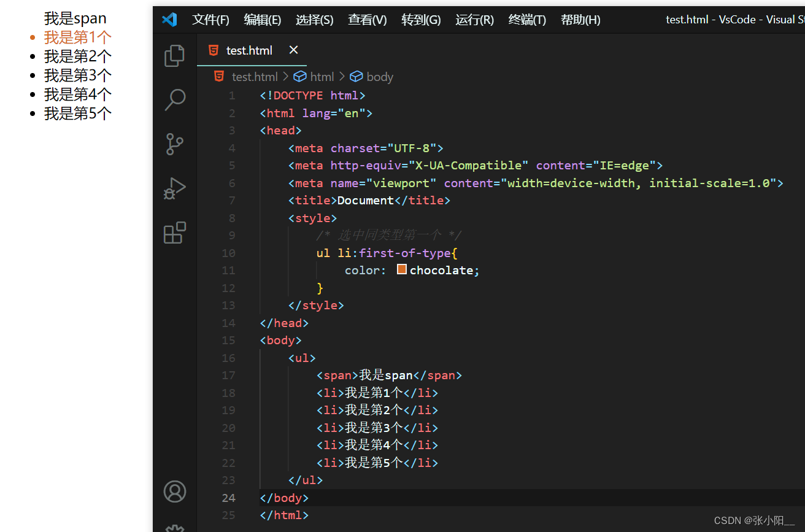Image resolution: width=805 pixels, height=532 pixels.
Task: Open the 帮助(H) menu
Action: click(580, 20)
